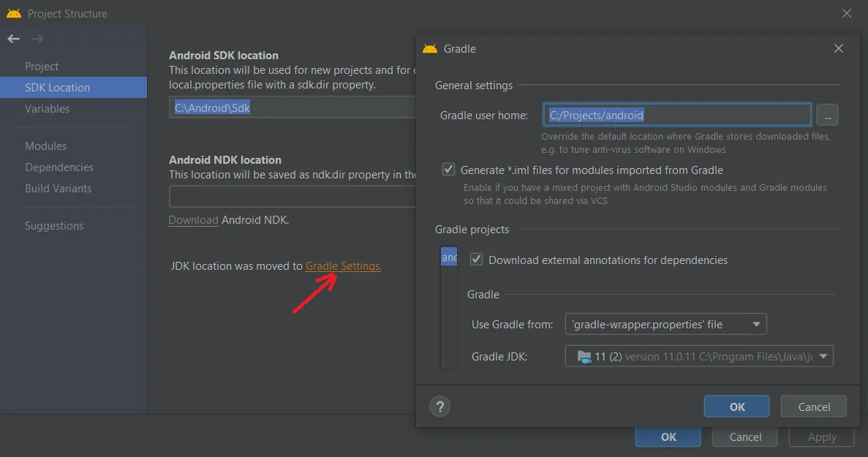Open Modules section in sidebar
868x457 pixels.
coord(45,146)
